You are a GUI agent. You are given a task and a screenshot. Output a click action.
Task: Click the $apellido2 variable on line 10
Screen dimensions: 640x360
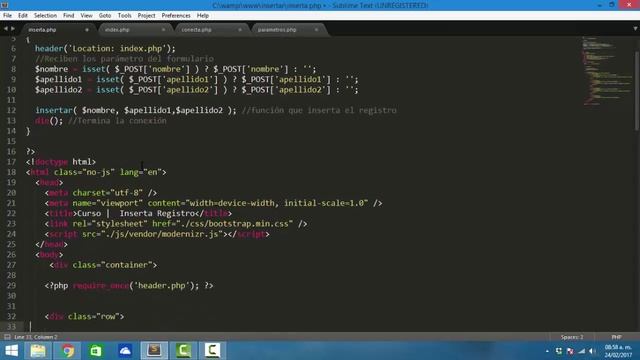pyautogui.click(x=58, y=90)
